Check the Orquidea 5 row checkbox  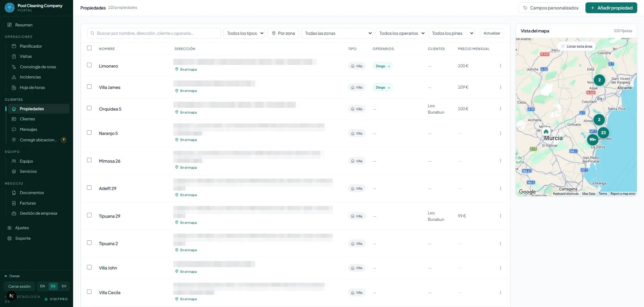click(x=89, y=108)
